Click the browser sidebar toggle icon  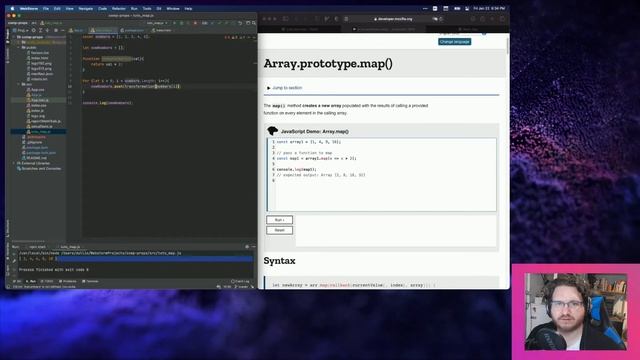(x=286, y=19)
